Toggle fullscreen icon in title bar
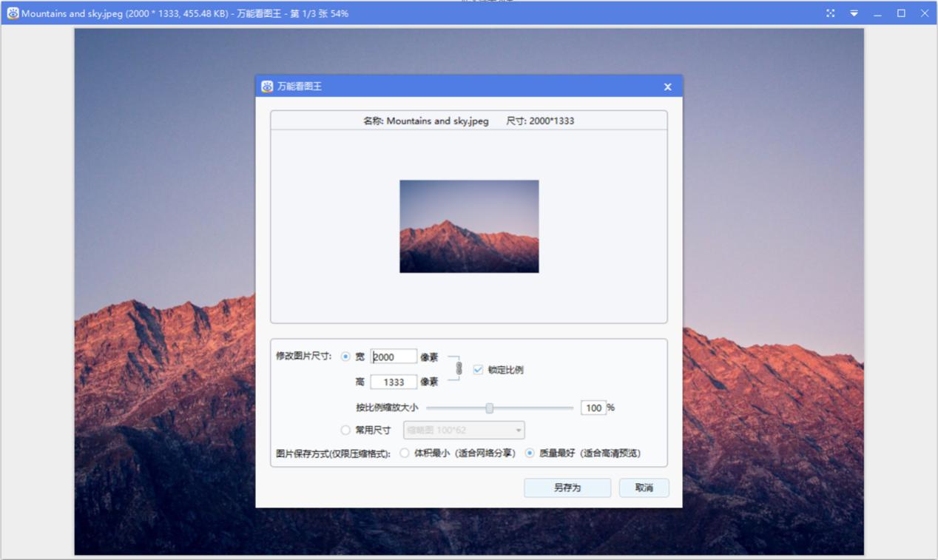Screen dimensions: 938x560 pos(831,13)
